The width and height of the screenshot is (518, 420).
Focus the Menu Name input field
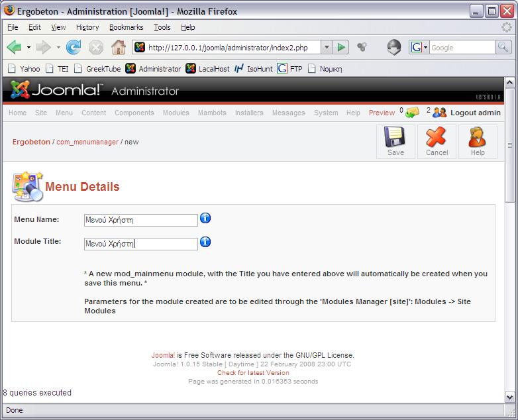pos(140,220)
